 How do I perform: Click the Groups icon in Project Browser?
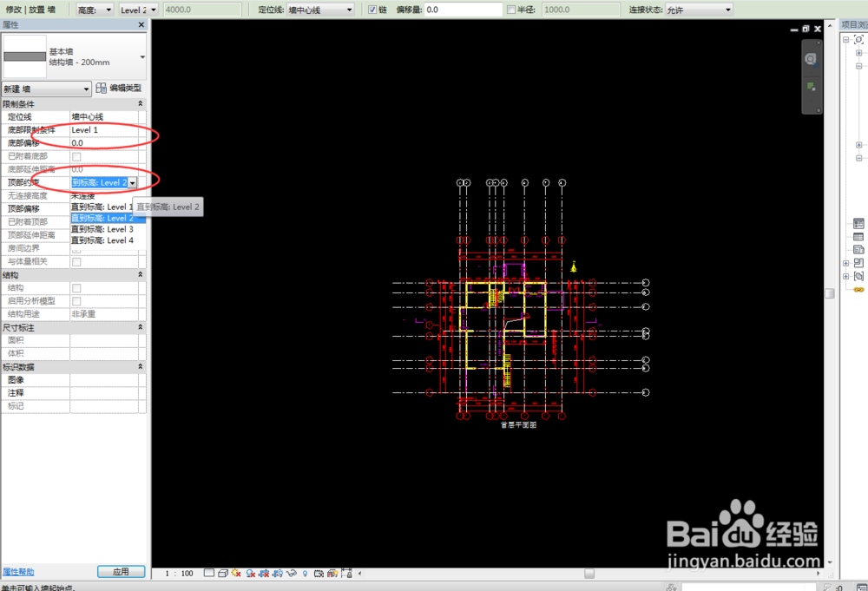pyautogui.click(x=858, y=276)
